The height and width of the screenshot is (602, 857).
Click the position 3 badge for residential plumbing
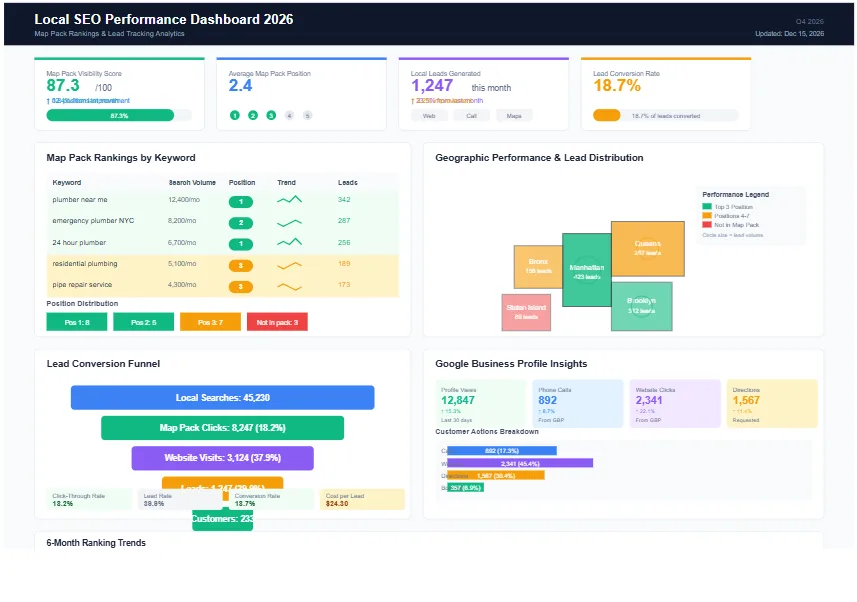tap(241, 264)
